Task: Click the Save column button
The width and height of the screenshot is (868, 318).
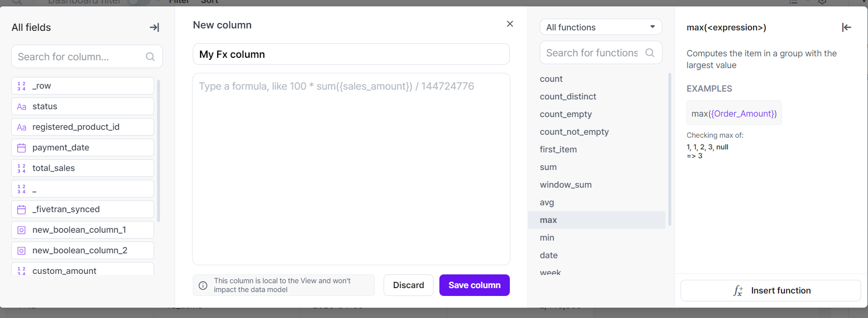Action: [x=474, y=285]
